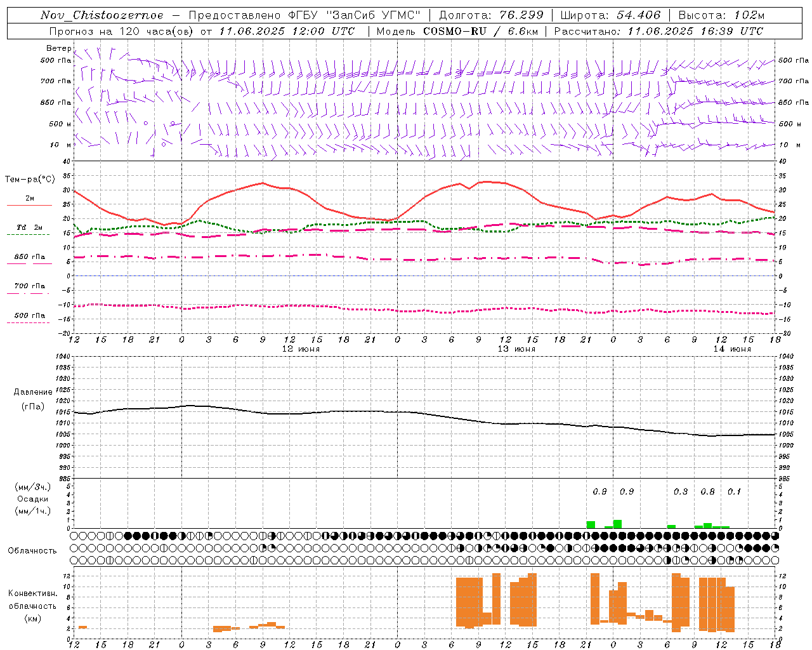
Task: Click the green precipitation bar below 0.8
Action: point(707,526)
